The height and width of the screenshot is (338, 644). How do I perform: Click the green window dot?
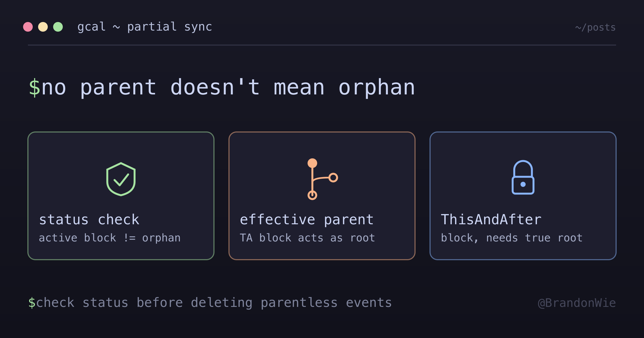58,27
